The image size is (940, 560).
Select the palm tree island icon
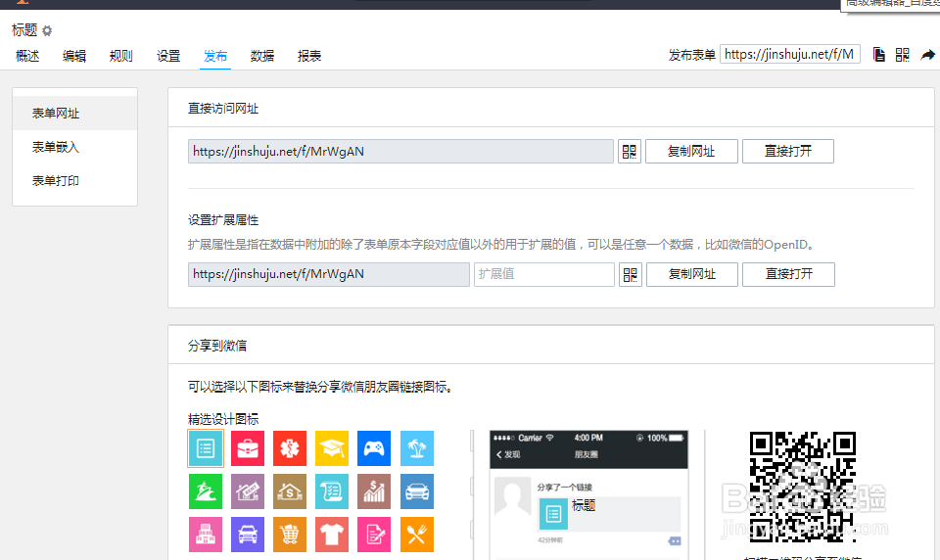click(x=417, y=448)
